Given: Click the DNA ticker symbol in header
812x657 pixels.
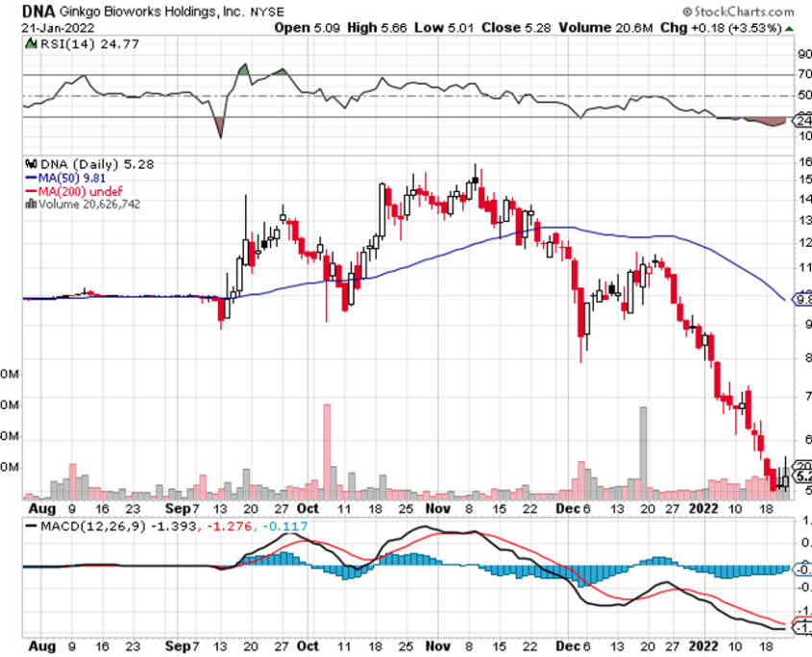Looking at the screenshot, I should pos(38,11).
